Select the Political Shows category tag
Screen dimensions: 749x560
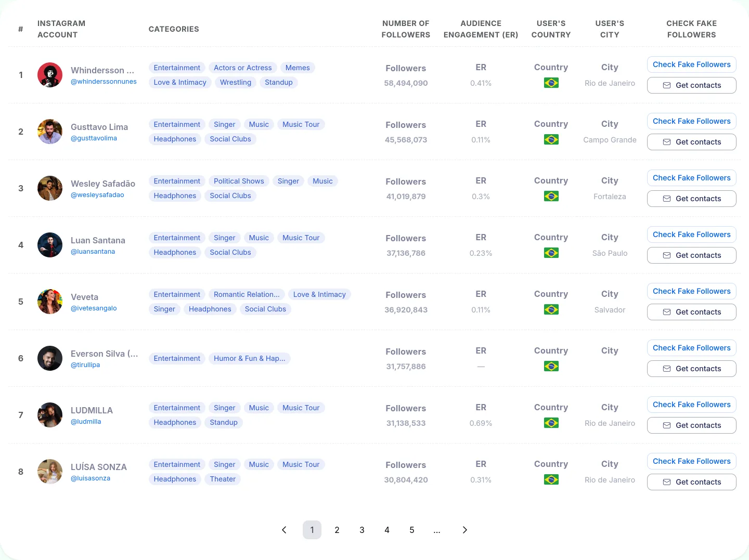(x=239, y=181)
